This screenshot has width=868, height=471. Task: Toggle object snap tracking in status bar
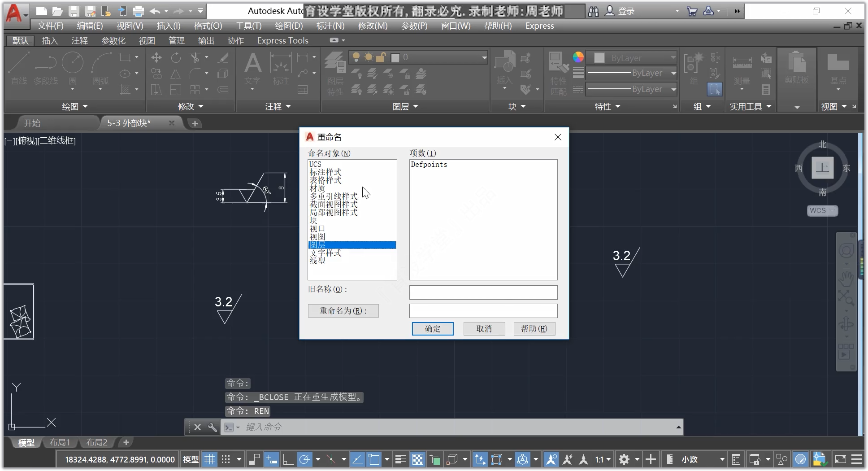[x=357, y=459]
